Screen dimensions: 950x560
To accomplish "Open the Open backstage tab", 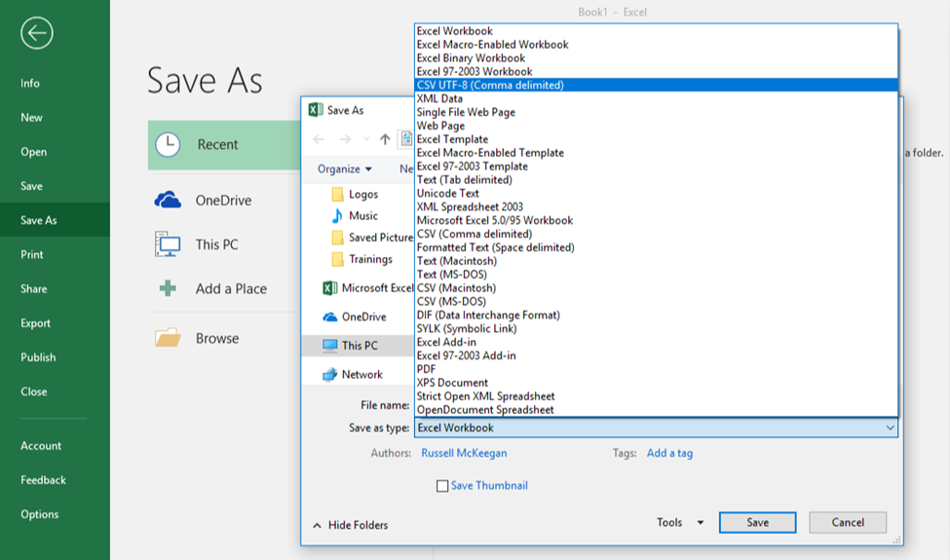I will [55, 152].
